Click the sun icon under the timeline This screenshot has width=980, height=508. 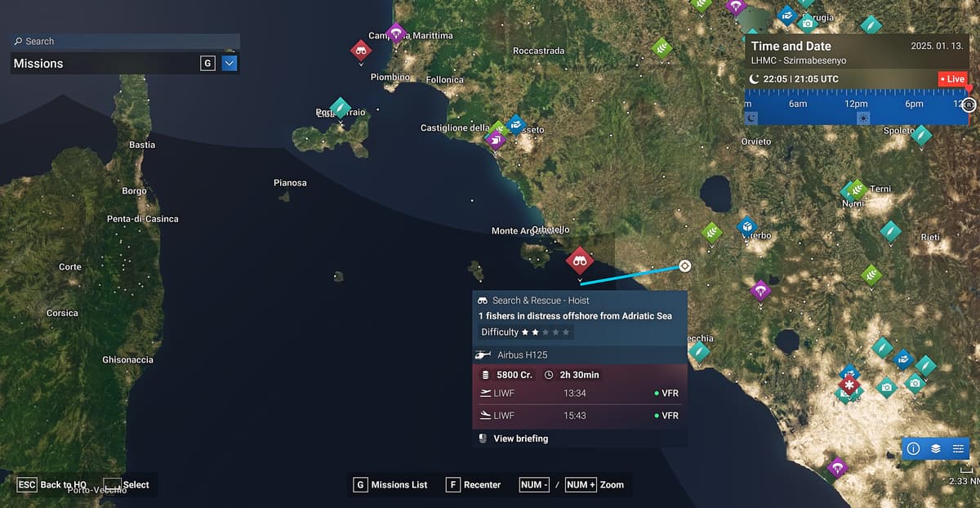click(x=863, y=118)
